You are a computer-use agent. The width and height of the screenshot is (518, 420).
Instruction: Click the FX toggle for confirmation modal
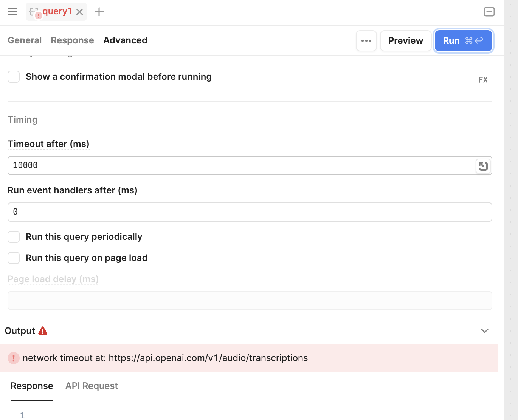tap(483, 80)
